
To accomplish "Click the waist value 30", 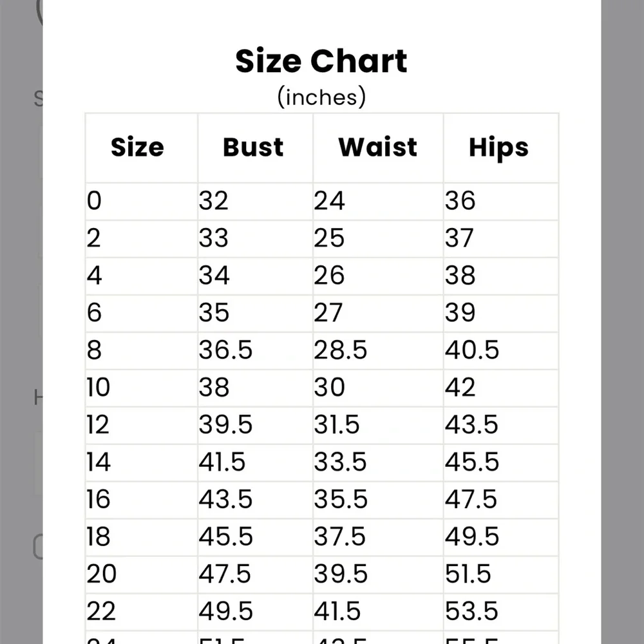I will pos(329,387).
